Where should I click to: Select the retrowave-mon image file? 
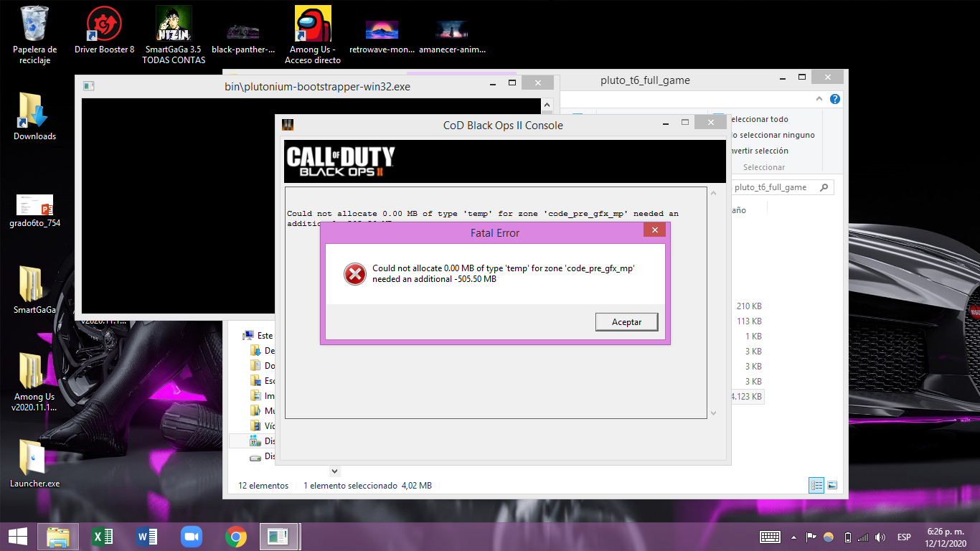point(382,34)
